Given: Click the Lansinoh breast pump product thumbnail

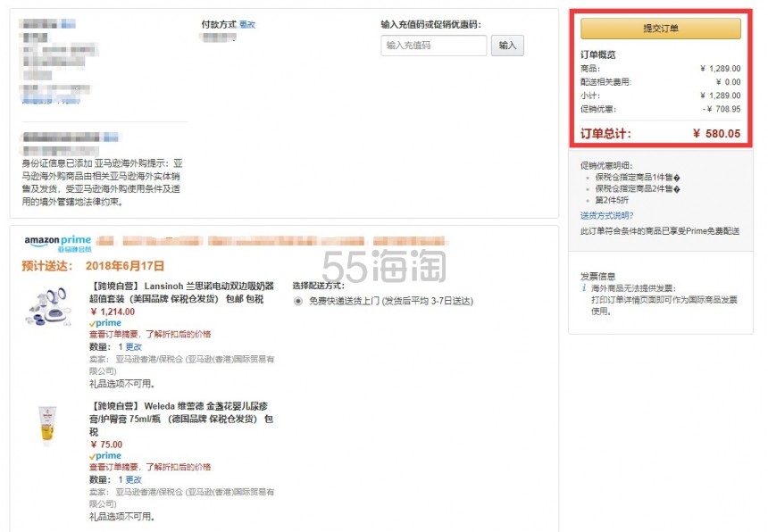Looking at the screenshot, I should click(48, 307).
